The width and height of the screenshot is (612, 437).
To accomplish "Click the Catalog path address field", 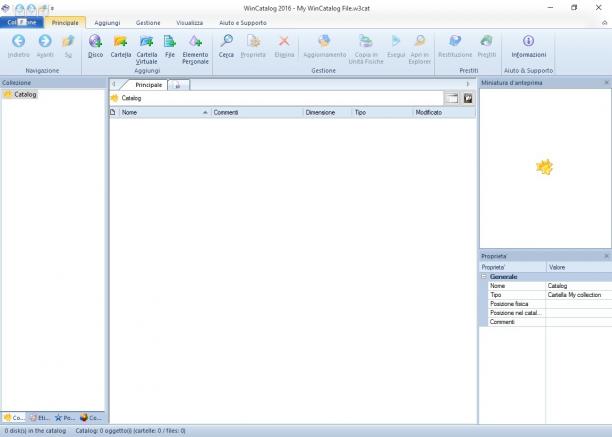I will tap(276, 98).
